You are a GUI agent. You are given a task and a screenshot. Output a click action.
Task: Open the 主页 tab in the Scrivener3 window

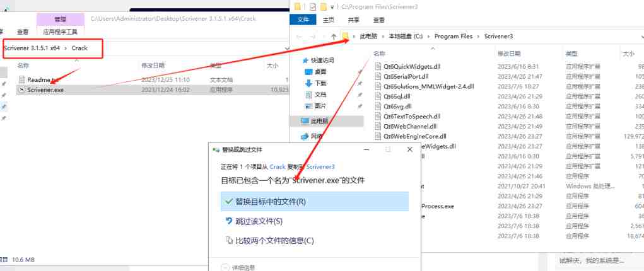click(328, 20)
